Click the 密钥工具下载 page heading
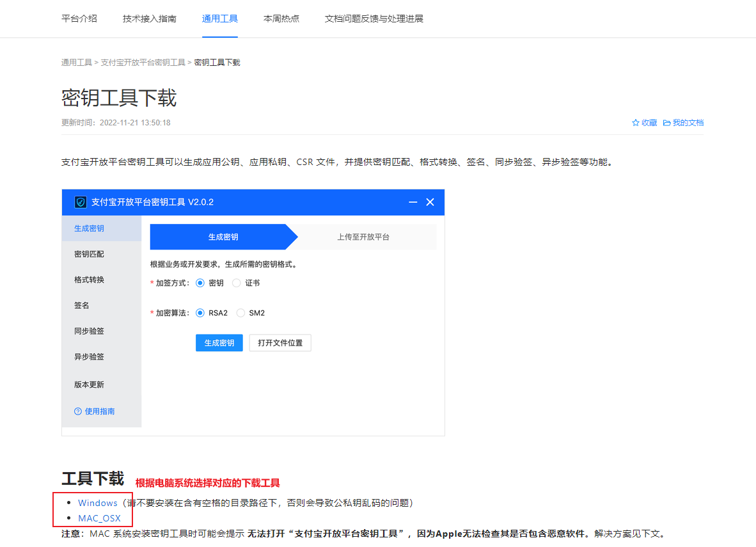Viewport: 756px width, 547px height. (119, 98)
